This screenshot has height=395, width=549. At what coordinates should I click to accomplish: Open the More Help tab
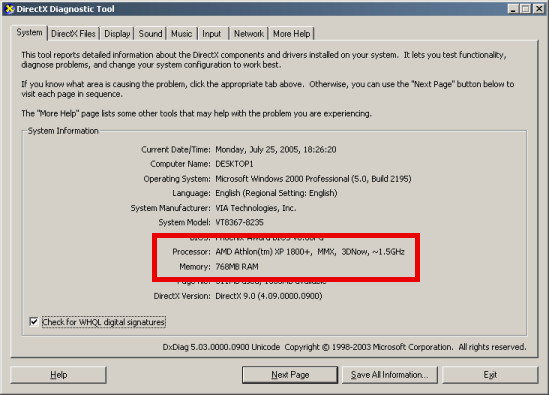click(292, 34)
